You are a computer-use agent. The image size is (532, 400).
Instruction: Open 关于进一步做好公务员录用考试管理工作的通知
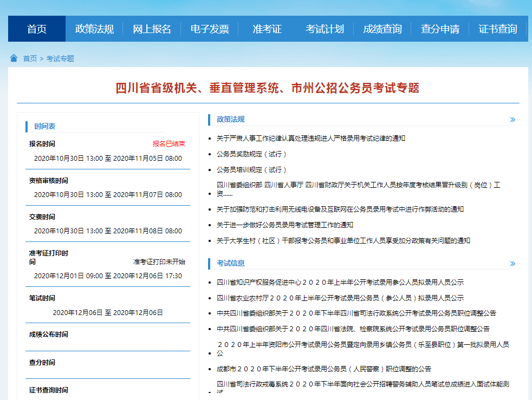pos(285,225)
